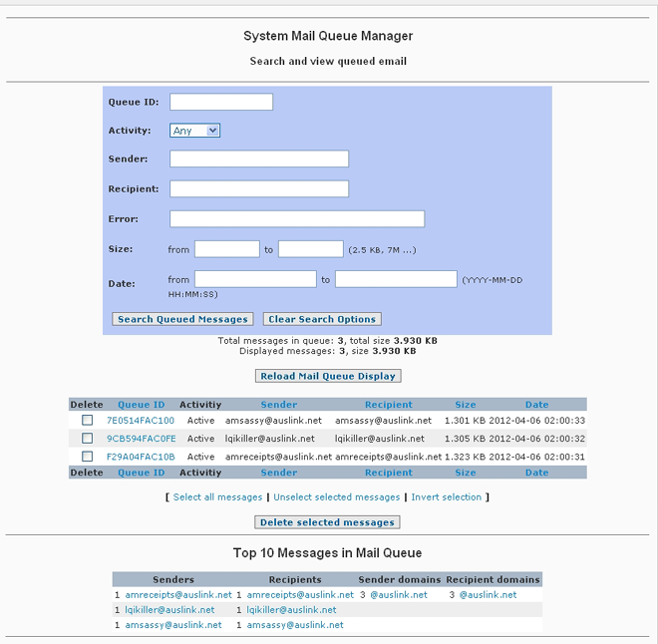Open the Activity dropdown set to Any
Viewport: 658px width, 644px height.
[194, 131]
